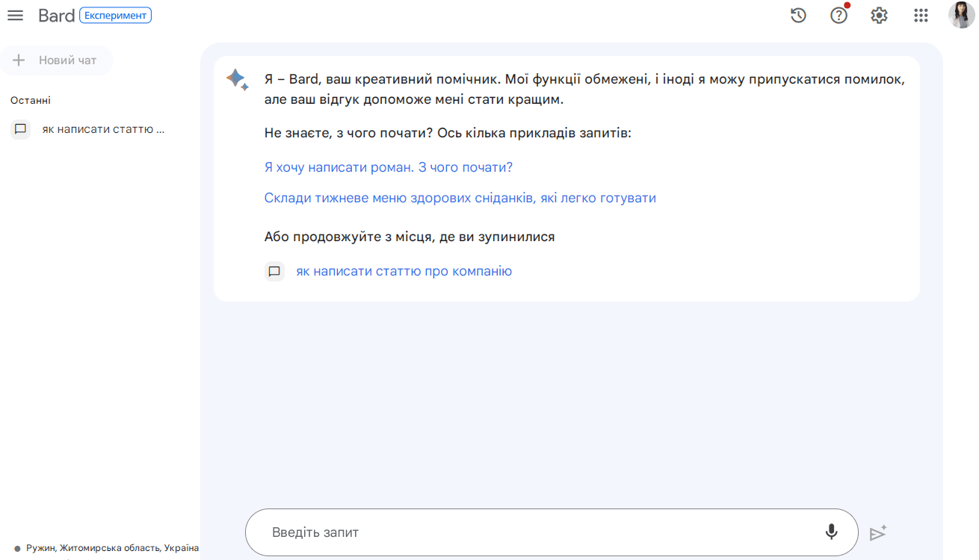This screenshot has height=560, width=979.
Task: Click the chat bubble icon near suggested conversation
Action: (x=274, y=271)
